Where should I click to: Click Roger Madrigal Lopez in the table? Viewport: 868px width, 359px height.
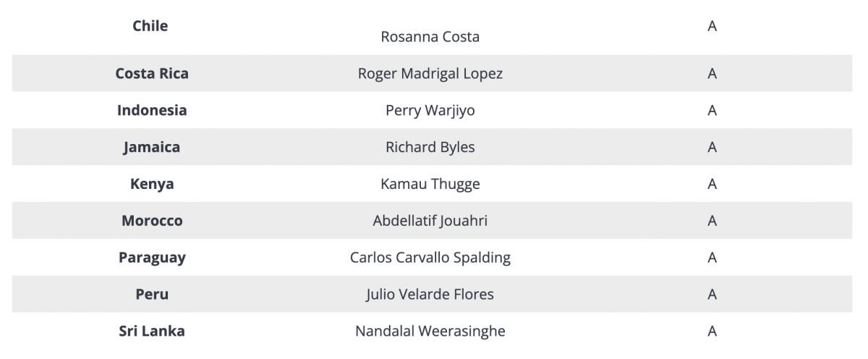pyautogui.click(x=430, y=74)
